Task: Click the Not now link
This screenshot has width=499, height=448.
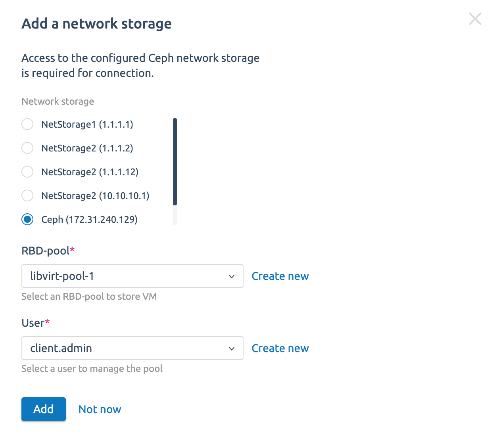Action: pyautogui.click(x=100, y=409)
